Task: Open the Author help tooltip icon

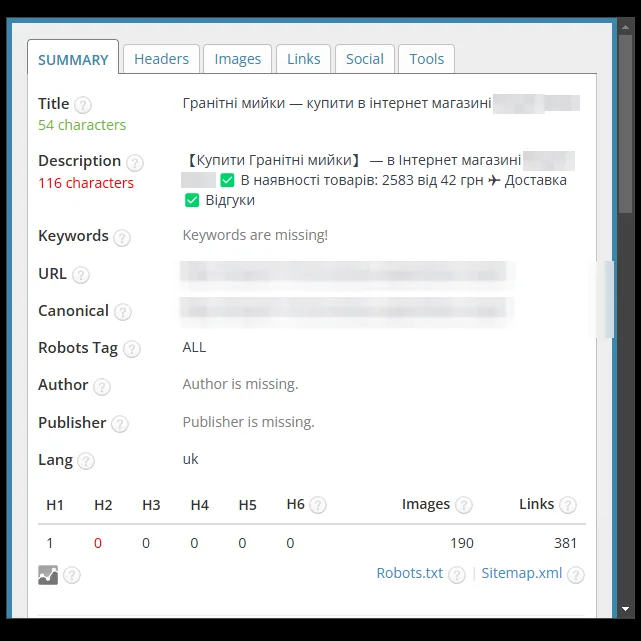Action: tap(102, 386)
